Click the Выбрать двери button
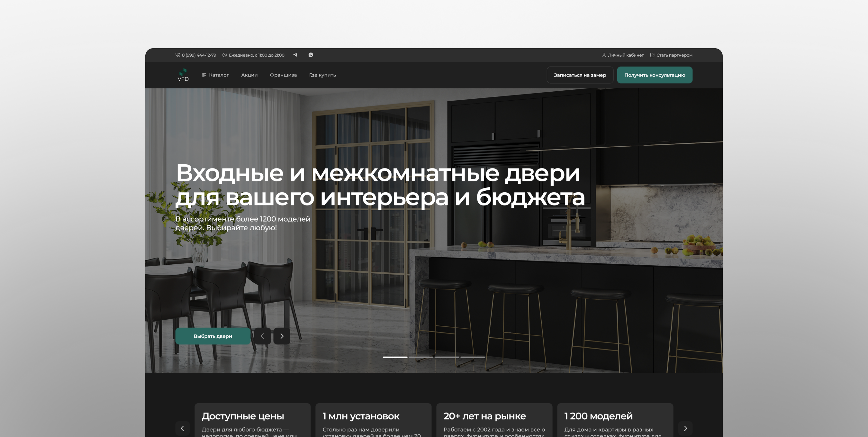This screenshot has width=868, height=437. 213,336
